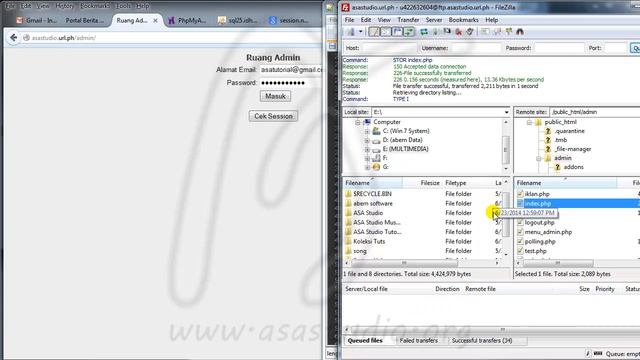Expand the C: (Win 7 System) drive

coord(367,131)
